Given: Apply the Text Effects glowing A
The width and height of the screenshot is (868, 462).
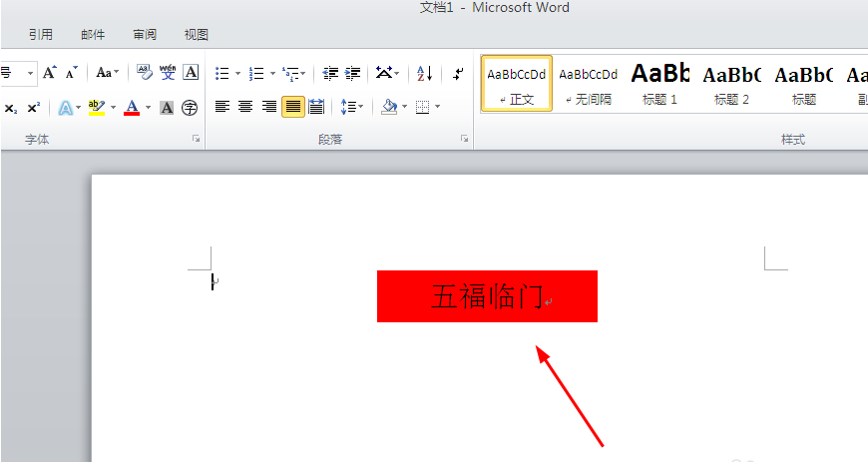Looking at the screenshot, I should [65, 108].
